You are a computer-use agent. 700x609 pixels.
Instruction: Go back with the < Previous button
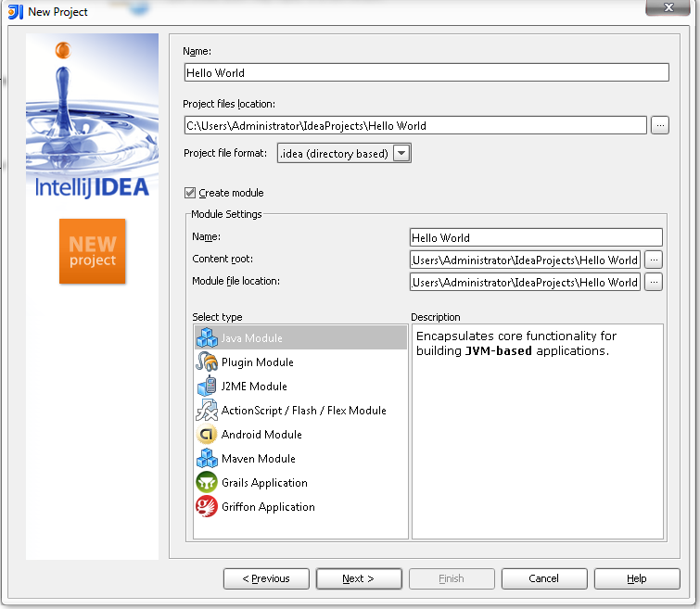pos(266,578)
